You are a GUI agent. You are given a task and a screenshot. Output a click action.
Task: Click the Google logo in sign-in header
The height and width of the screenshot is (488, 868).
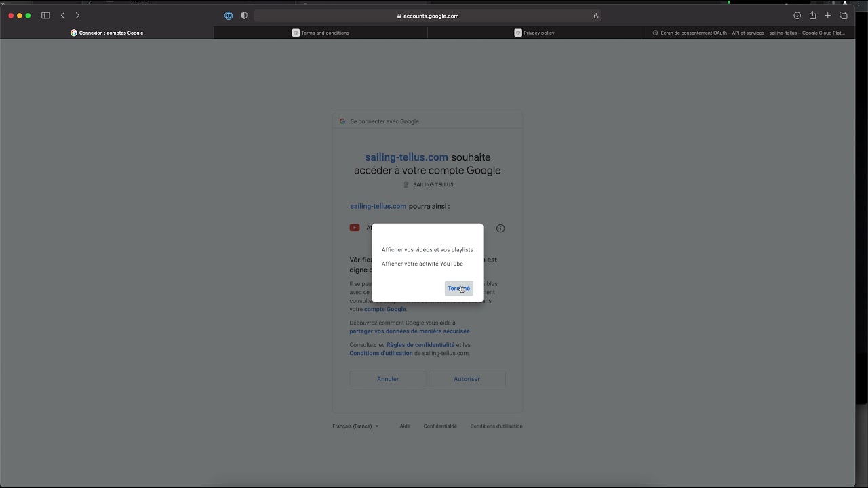point(342,121)
